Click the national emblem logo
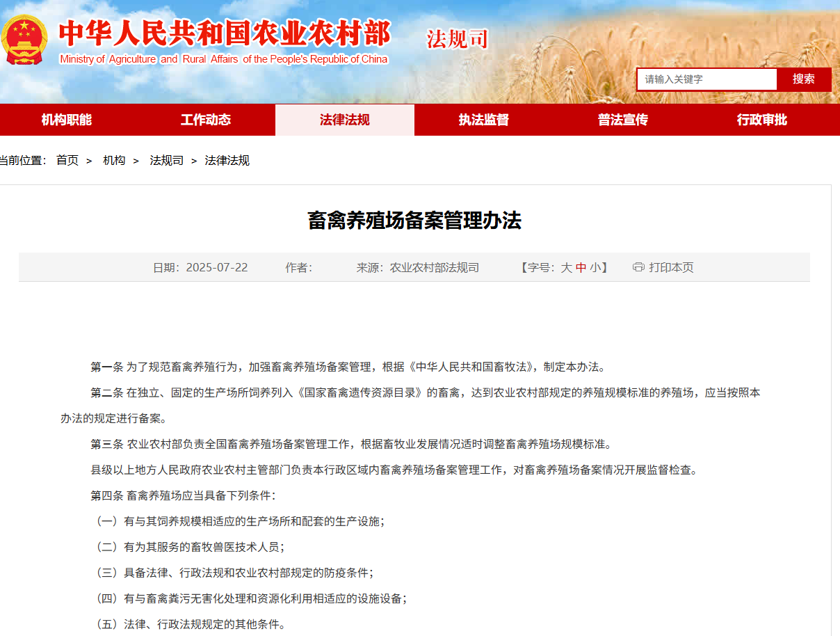The width and height of the screenshot is (840, 636). [24, 41]
